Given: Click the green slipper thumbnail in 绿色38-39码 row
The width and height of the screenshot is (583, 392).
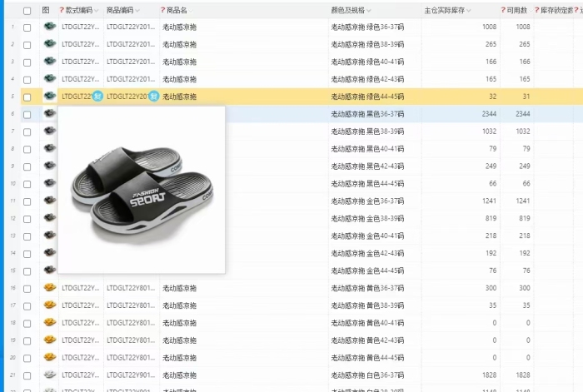Looking at the screenshot, I should point(49,44).
